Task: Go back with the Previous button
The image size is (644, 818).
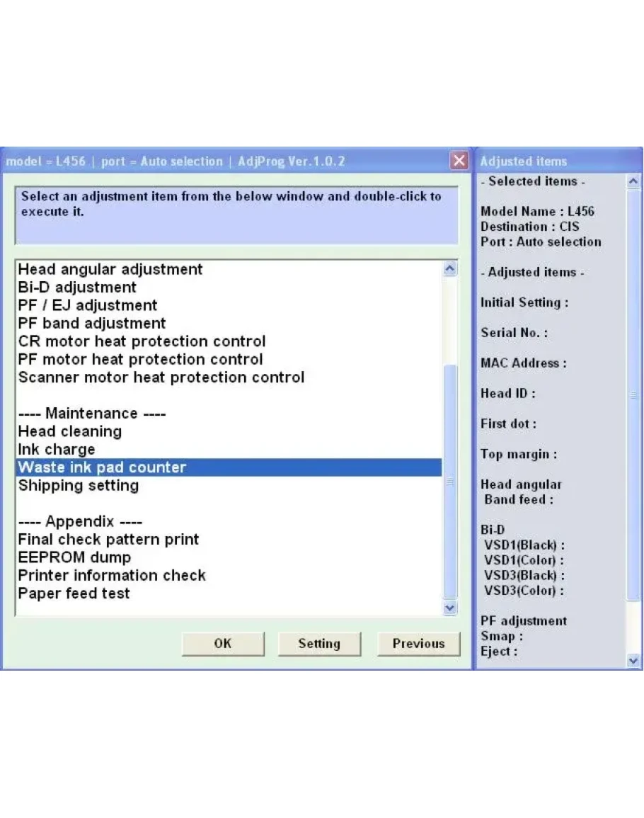Action: pyautogui.click(x=418, y=643)
